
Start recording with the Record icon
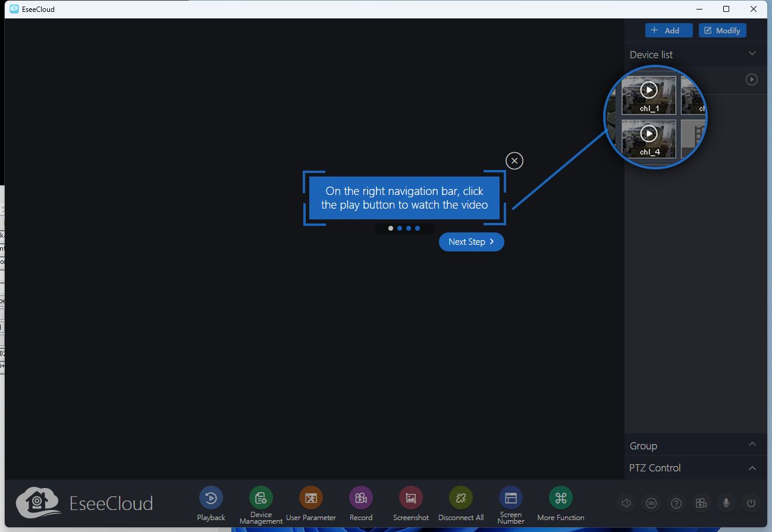[x=360, y=498]
